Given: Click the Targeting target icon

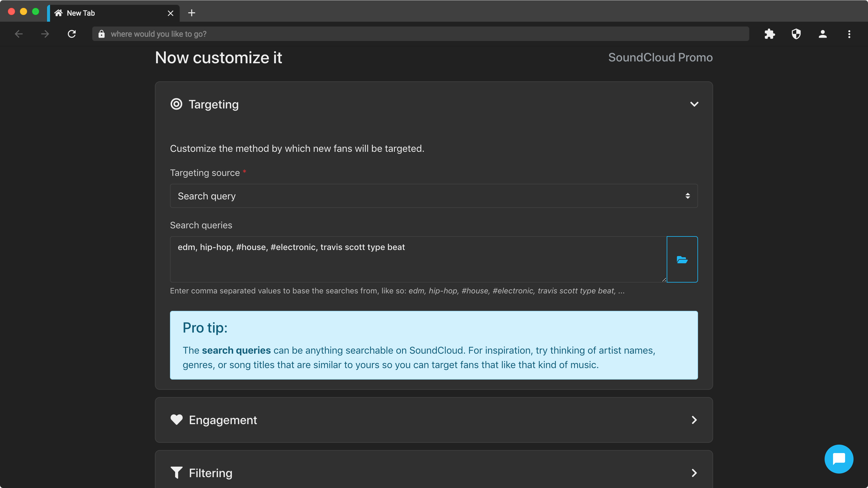Looking at the screenshot, I should click(x=176, y=104).
